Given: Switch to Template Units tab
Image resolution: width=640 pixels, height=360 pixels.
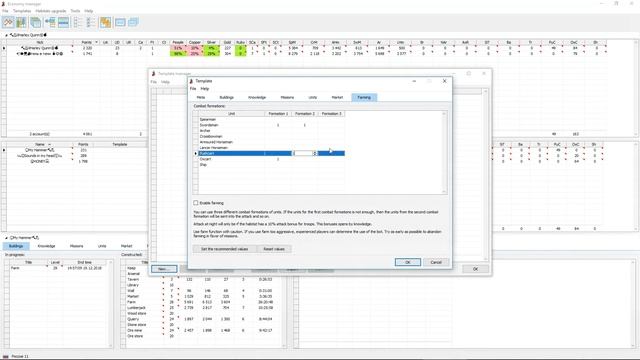Looking at the screenshot, I should [313, 98].
